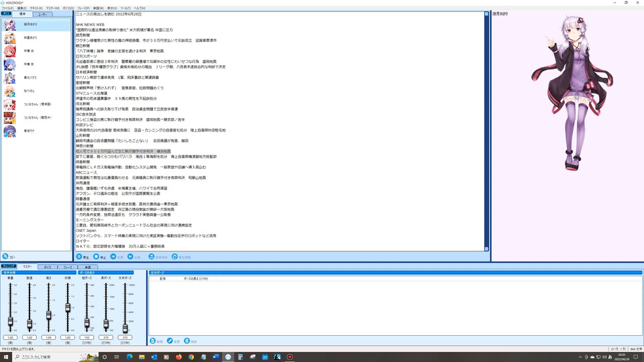Viewport: 644px width, 362px height.
Task: Switch to the 標準 voice tab
Action: [23, 14]
